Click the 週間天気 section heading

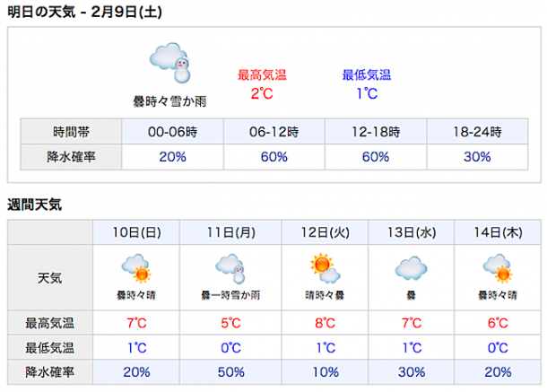(x=34, y=205)
